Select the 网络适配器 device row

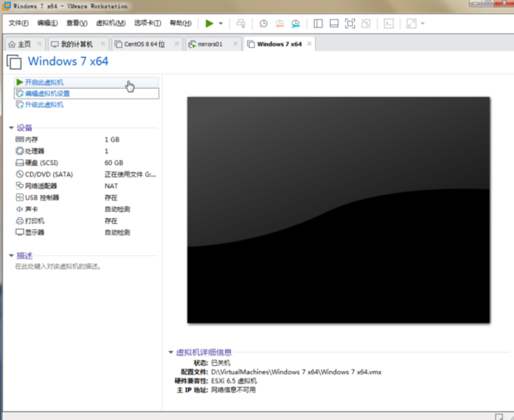(86, 186)
